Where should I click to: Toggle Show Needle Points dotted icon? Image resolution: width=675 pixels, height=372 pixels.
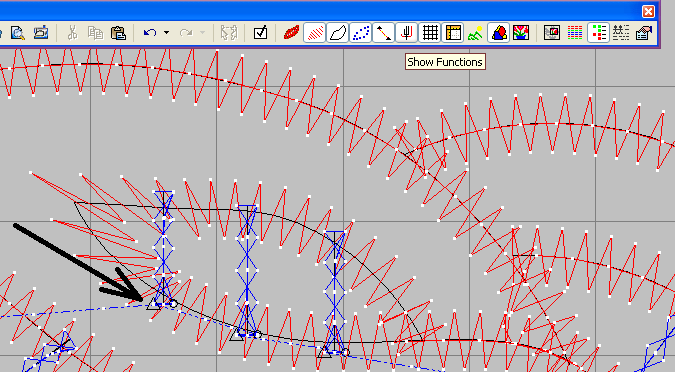(x=361, y=33)
